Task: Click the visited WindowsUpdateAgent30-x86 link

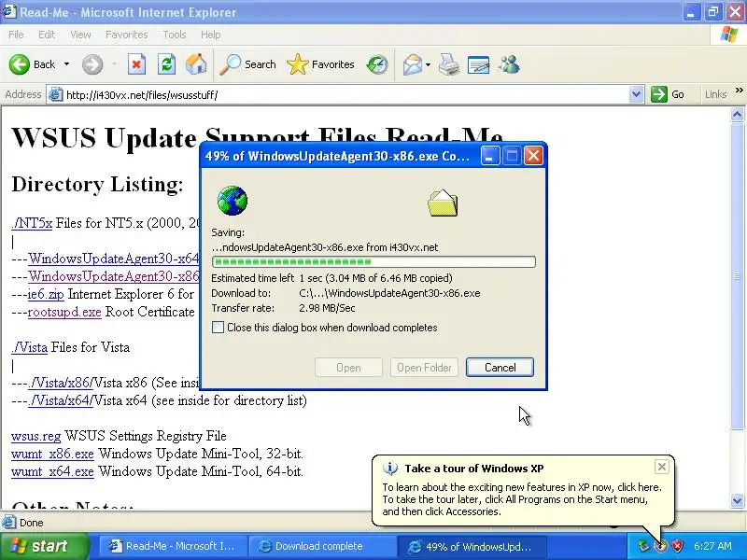Action: (113, 276)
